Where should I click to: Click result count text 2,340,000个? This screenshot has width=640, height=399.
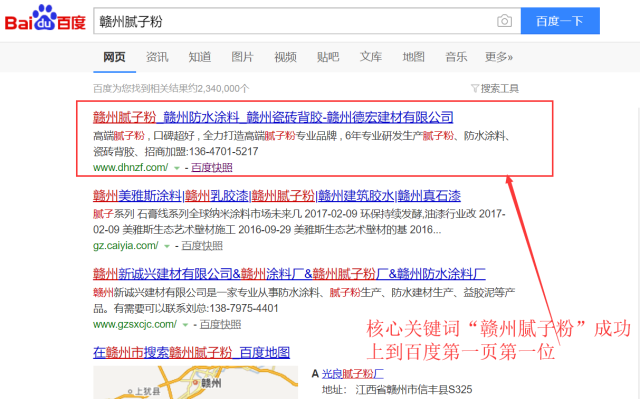223,89
